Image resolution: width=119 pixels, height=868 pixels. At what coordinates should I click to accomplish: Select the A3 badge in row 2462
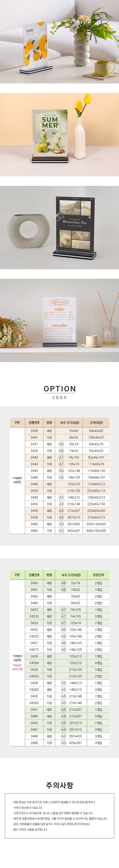(61, 530)
